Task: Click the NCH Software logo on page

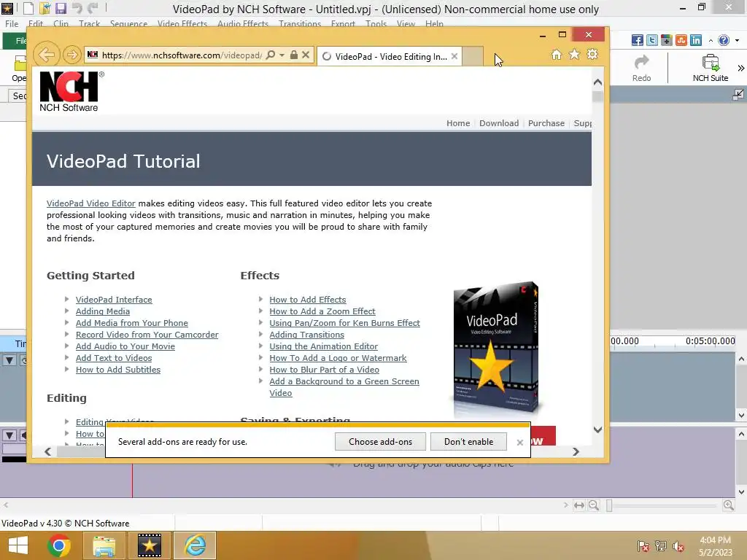Action: (71, 91)
